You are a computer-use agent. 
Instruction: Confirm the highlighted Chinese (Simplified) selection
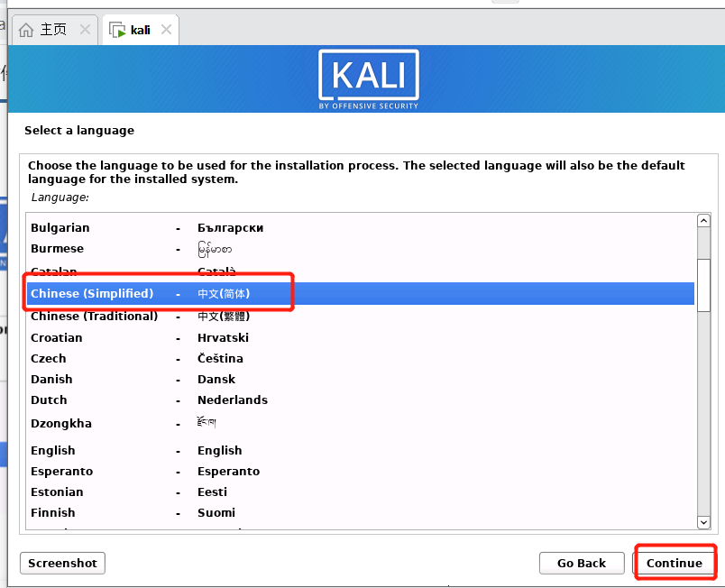coord(675,563)
